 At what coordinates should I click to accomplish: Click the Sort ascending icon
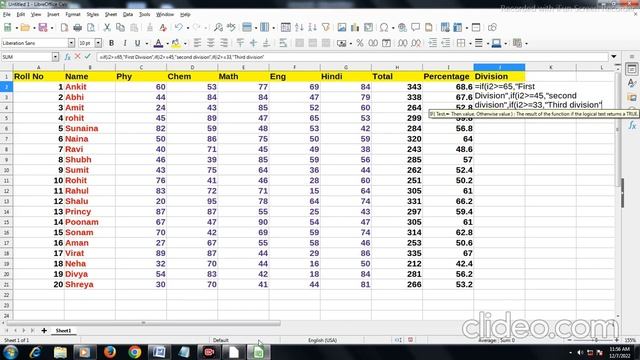click(299, 28)
